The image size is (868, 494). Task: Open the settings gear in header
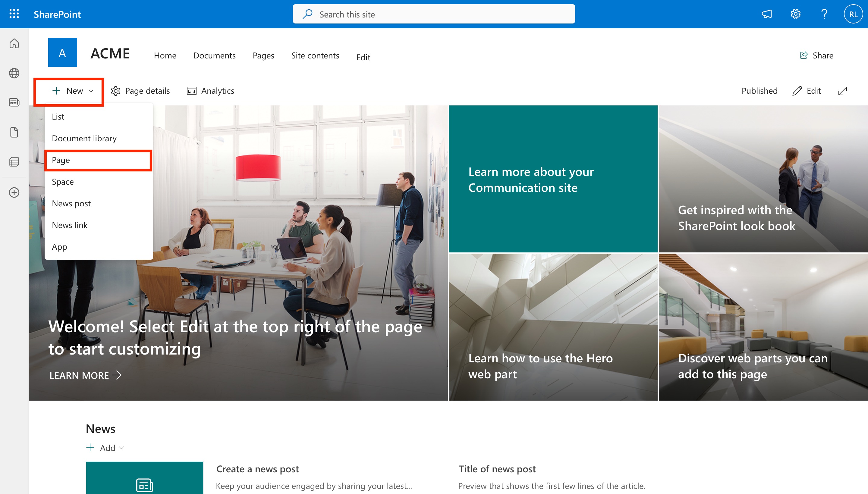(795, 14)
